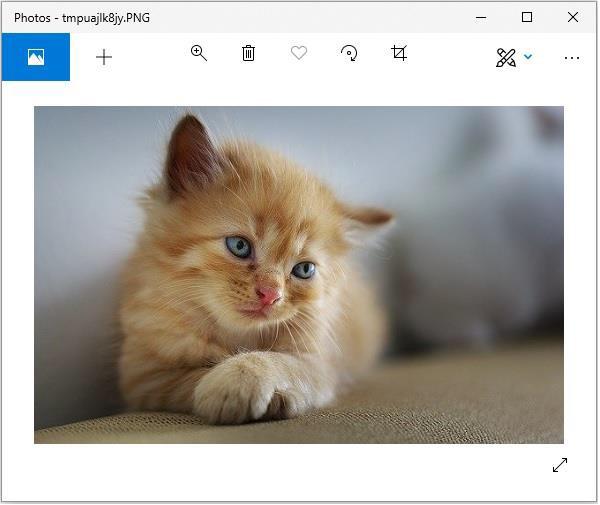Open the See all photos collection view
Screen dimensions: 600x505
35,57
